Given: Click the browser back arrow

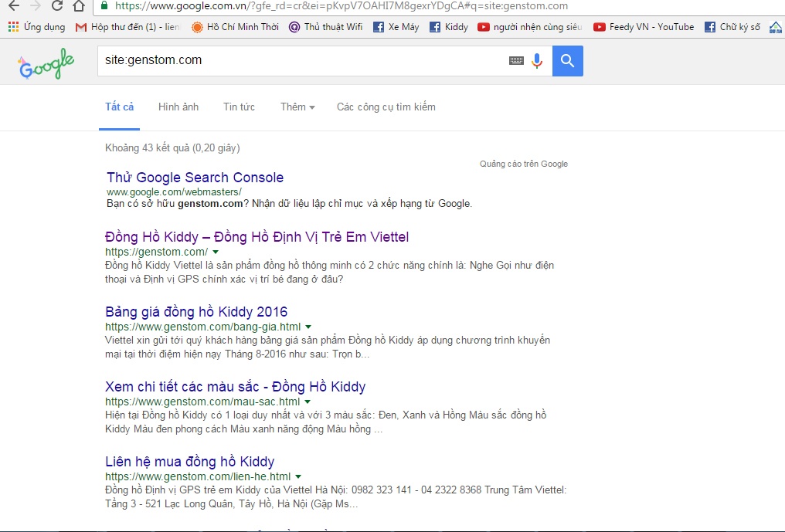Looking at the screenshot, I should [13, 5].
